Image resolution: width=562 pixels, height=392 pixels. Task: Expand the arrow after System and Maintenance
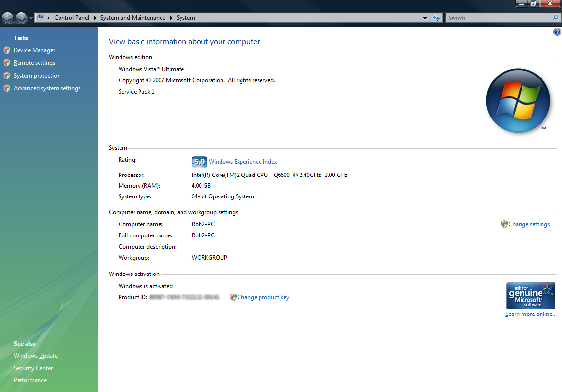tap(171, 18)
